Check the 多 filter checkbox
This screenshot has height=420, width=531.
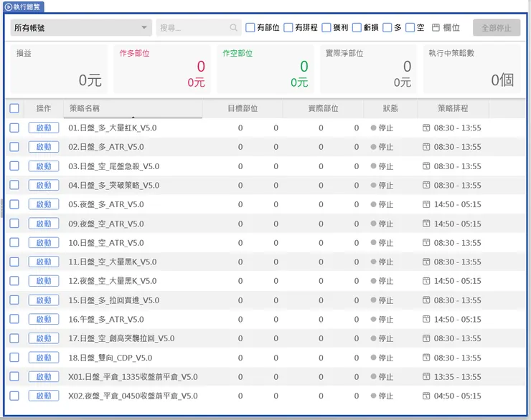click(x=387, y=27)
